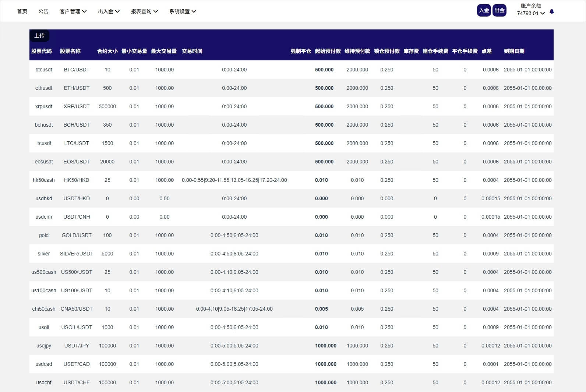Click EOS/USDT contract size 20000
This screenshot has height=392, width=586.
107,162
